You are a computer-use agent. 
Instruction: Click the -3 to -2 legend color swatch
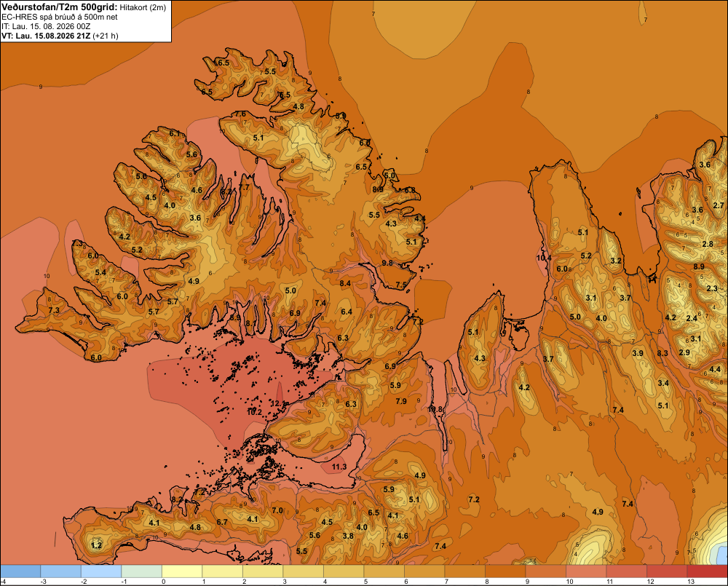[61, 571]
